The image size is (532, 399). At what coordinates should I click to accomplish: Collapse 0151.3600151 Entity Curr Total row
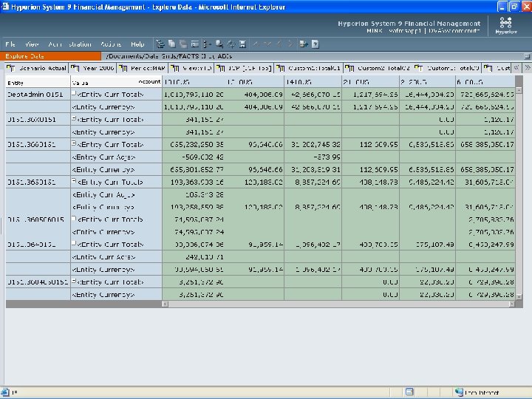74,143
